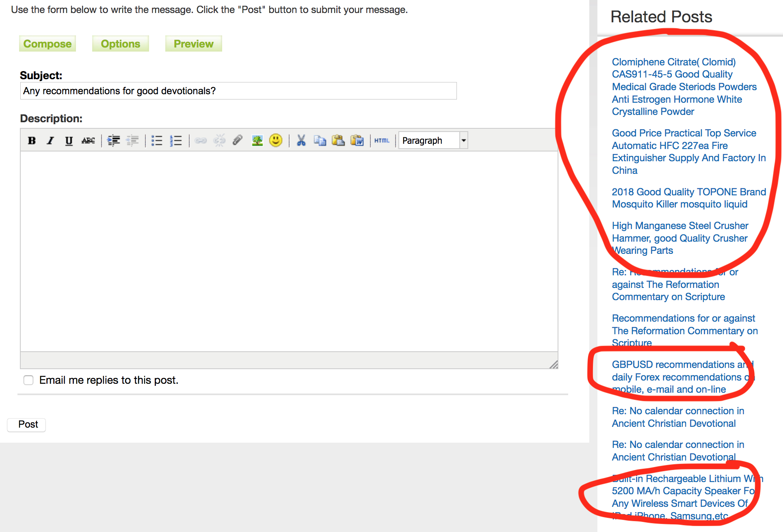783x532 pixels.
Task: Insert a numbered list
Action: tap(175, 141)
